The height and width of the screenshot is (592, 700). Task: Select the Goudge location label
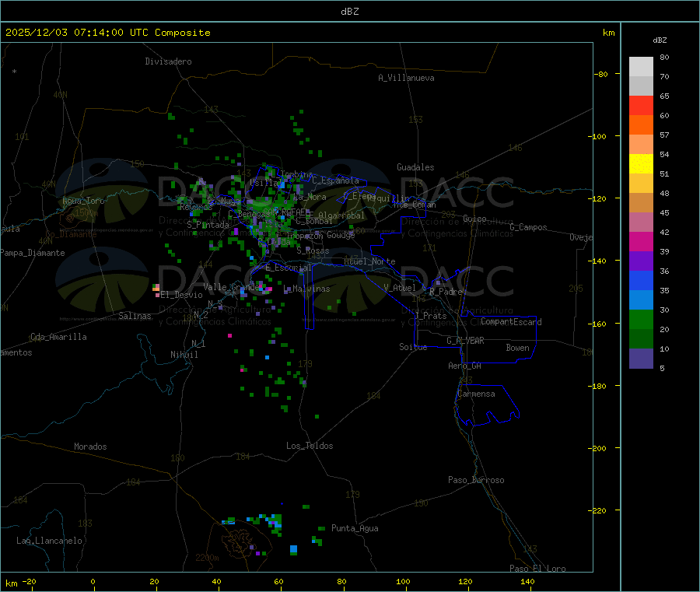click(341, 235)
